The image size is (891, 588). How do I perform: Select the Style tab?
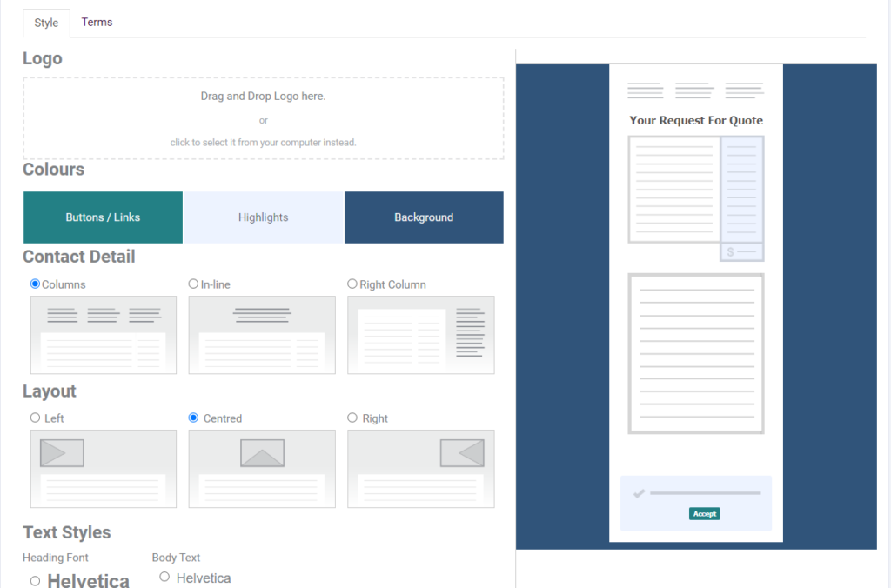pos(45,22)
